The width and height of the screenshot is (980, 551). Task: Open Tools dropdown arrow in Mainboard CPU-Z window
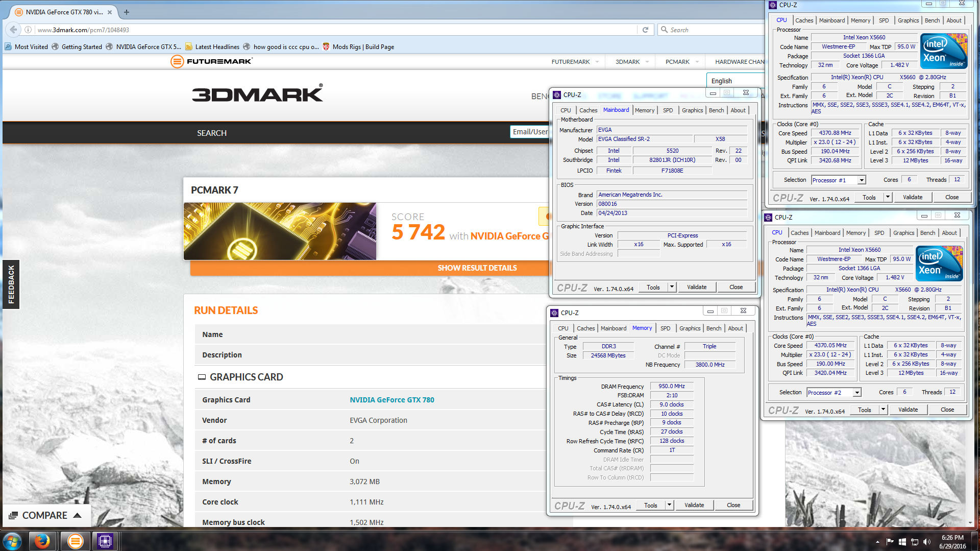[x=672, y=287]
